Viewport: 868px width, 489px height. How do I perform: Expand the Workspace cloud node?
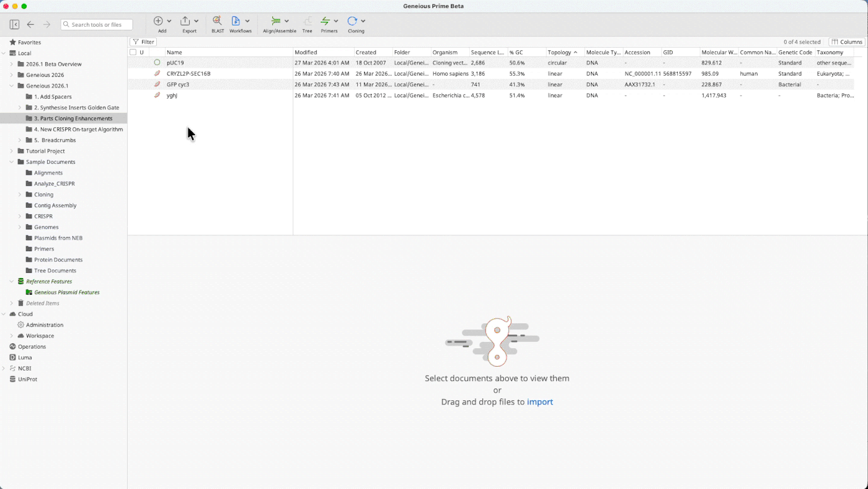point(12,336)
